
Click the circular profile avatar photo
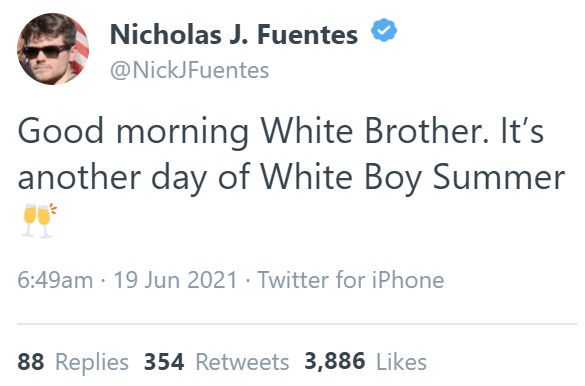point(53,49)
